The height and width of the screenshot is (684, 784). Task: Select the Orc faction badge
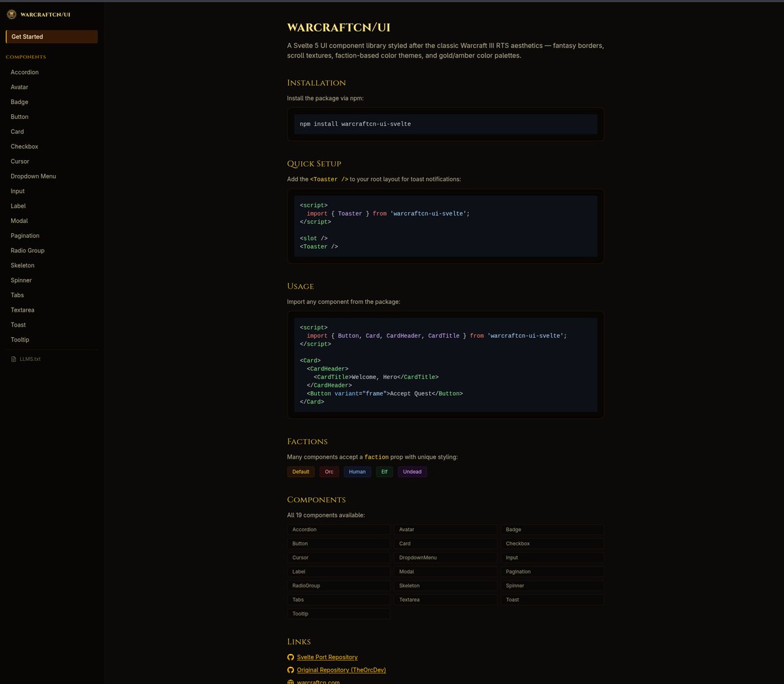(329, 472)
